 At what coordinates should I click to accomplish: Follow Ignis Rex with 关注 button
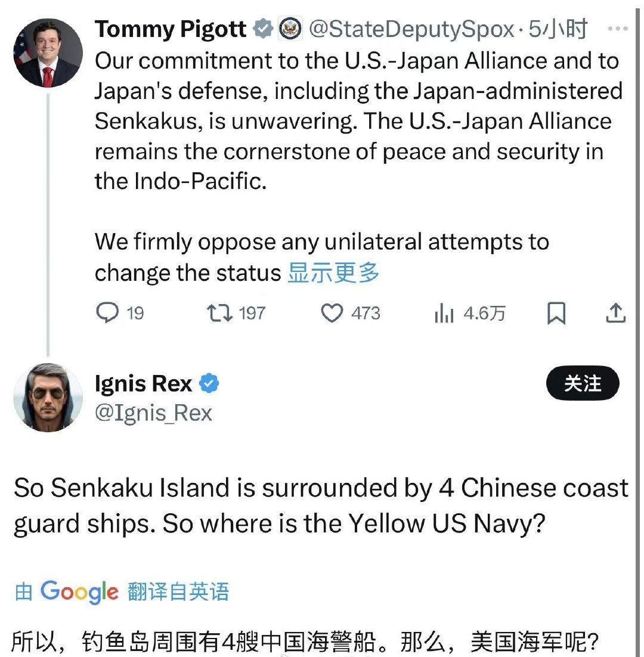point(583,383)
